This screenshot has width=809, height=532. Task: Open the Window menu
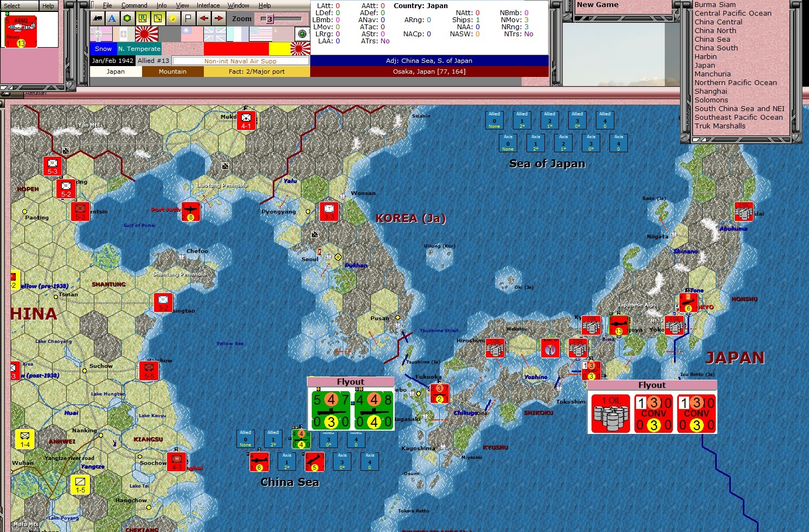238,5
